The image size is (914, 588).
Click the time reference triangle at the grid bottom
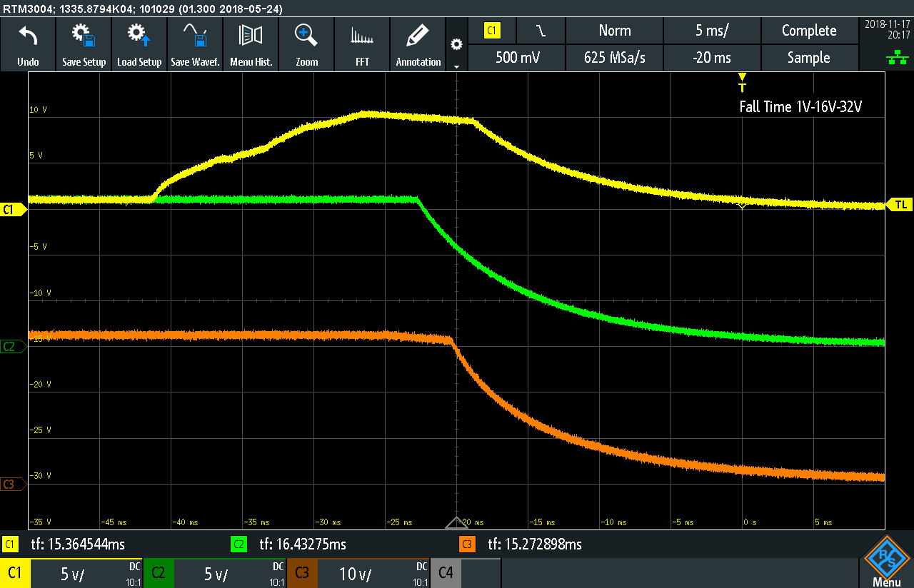pos(457,522)
